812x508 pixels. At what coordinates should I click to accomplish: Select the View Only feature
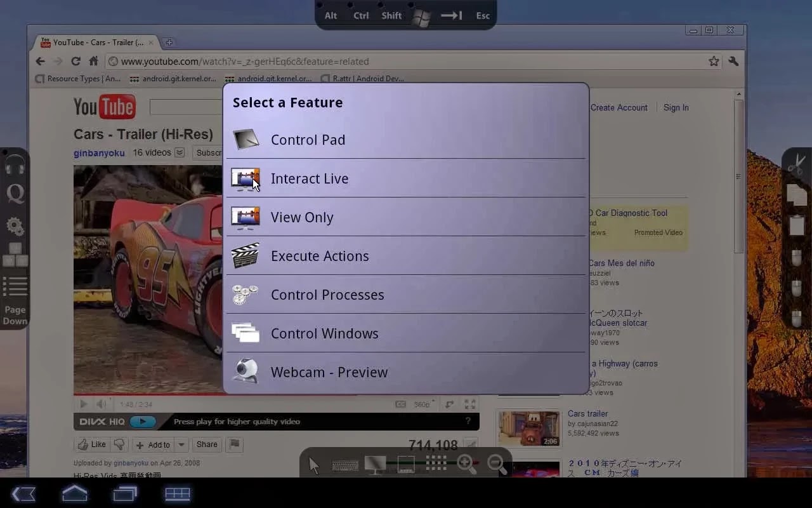406,217
